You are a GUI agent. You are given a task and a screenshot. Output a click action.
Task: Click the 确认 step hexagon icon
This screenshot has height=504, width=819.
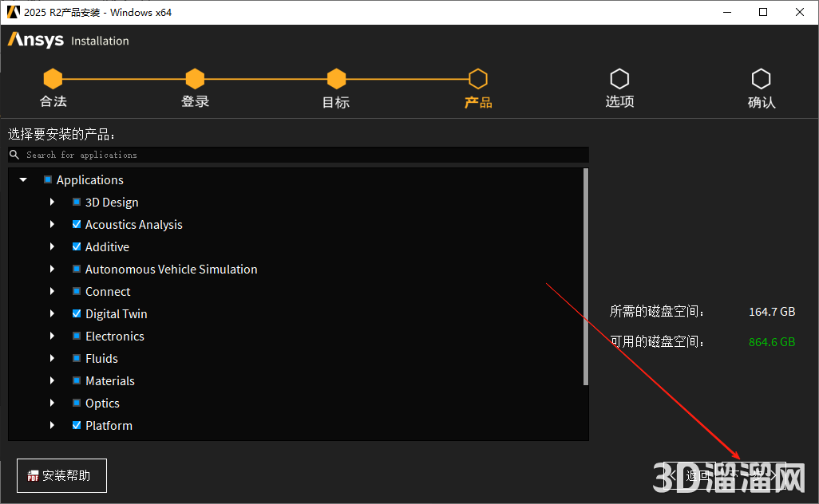[761, 79]
